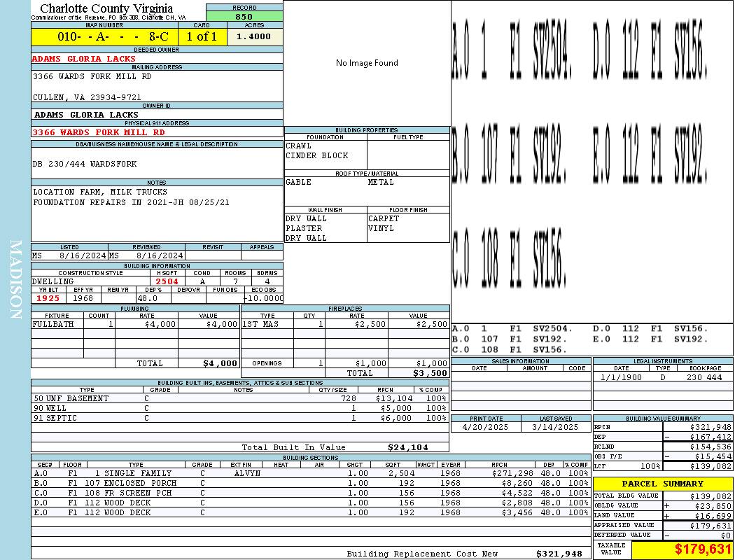This screenshot has width=735, height=560.
Task: Click the note LOCATION FARM, MILK TRUCKS
Action: click(x=100, y=192)
